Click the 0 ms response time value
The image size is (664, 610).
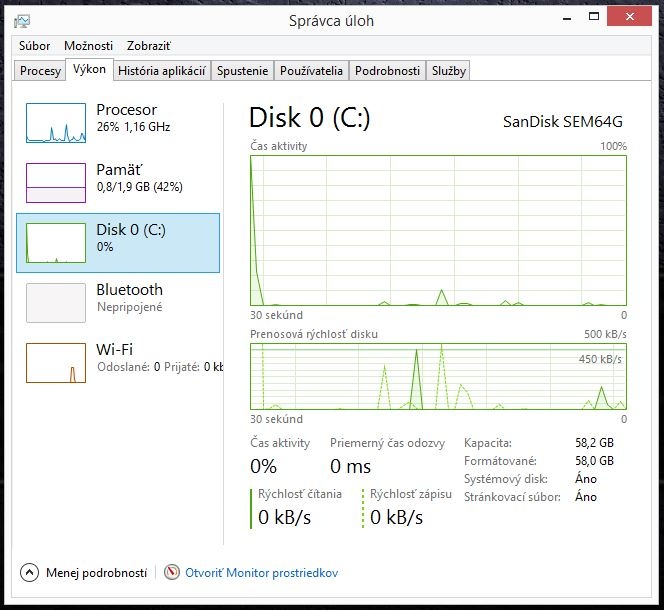click(x=350, y=466)
